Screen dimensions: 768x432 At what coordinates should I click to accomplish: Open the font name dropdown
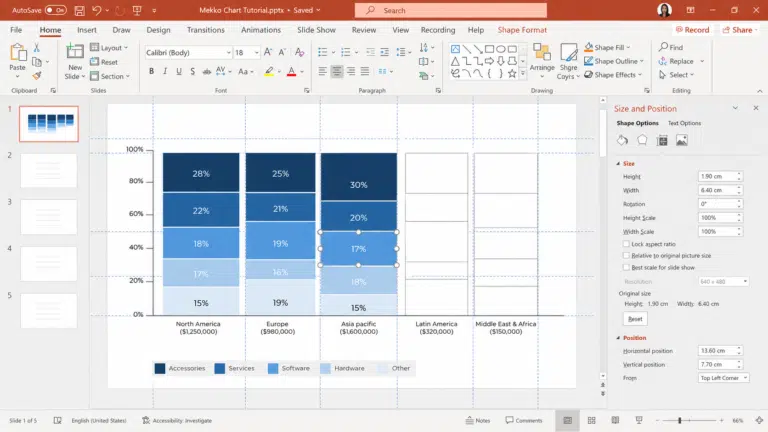228,52
